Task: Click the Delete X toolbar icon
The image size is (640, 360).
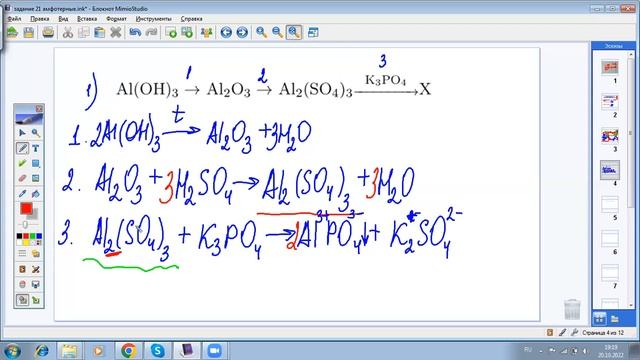Action: click(116, 32)
